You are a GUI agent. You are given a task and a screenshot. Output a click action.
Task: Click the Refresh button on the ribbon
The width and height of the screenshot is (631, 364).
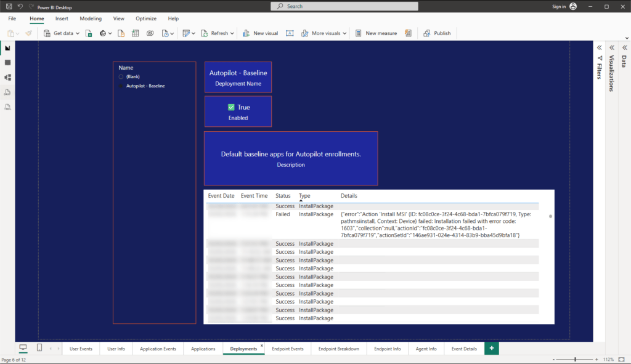coord(217,33)
